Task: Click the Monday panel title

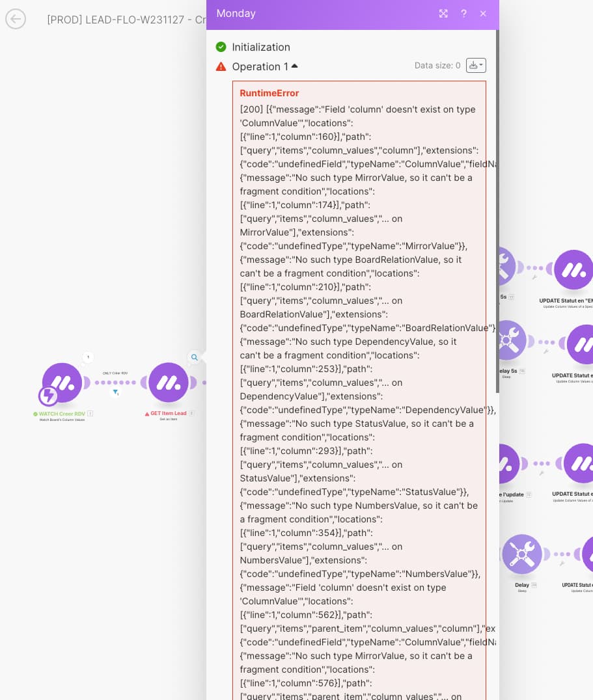Action: (236, 14)
